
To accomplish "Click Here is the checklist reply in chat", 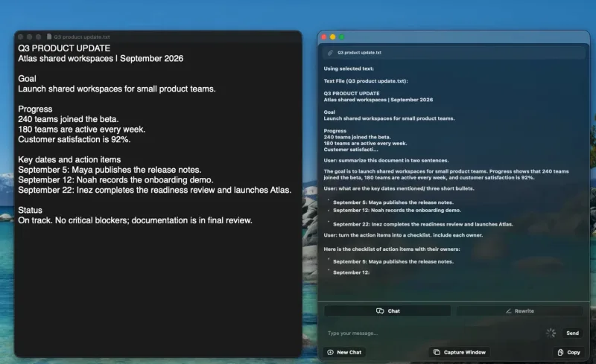I will [392, 249].
